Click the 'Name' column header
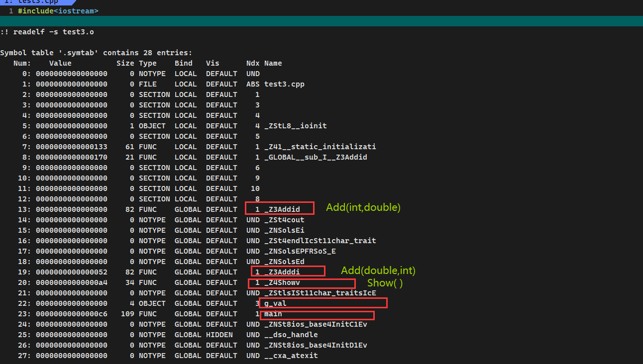This screenshot has width=643, height=364. pyautogui.click(x=273, y=63)
